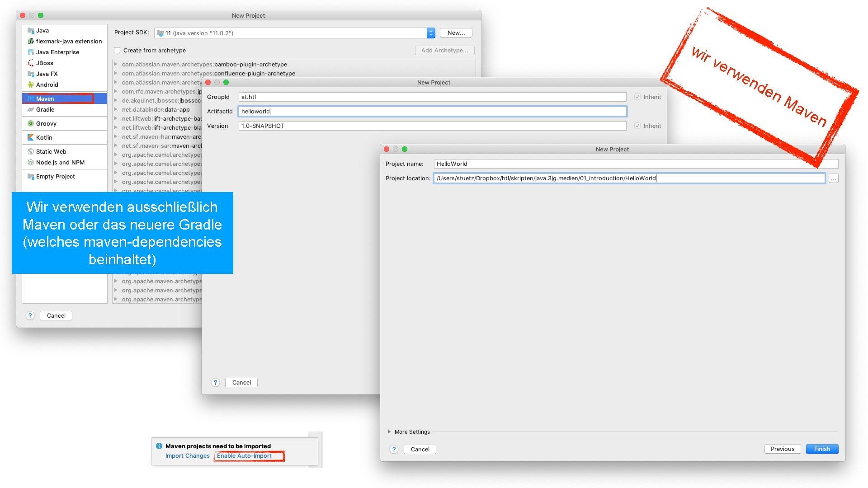
Task: Choose Groovy in project type list
Action: coord(65,123)
